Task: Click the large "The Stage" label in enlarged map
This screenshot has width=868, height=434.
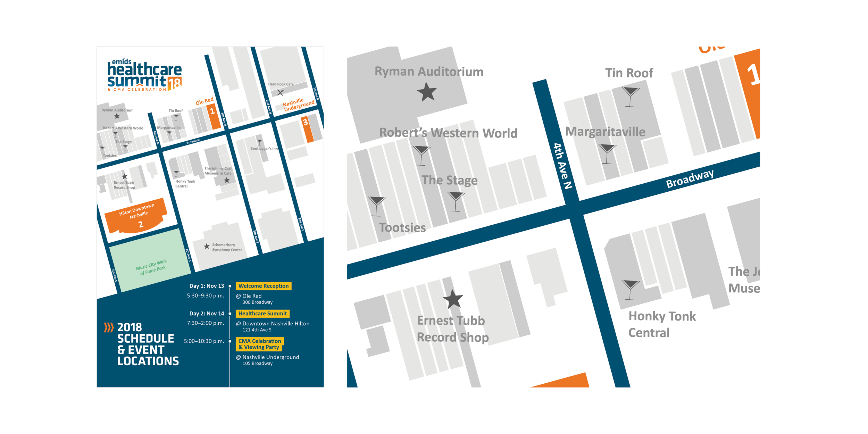Action: coord(450,180)
